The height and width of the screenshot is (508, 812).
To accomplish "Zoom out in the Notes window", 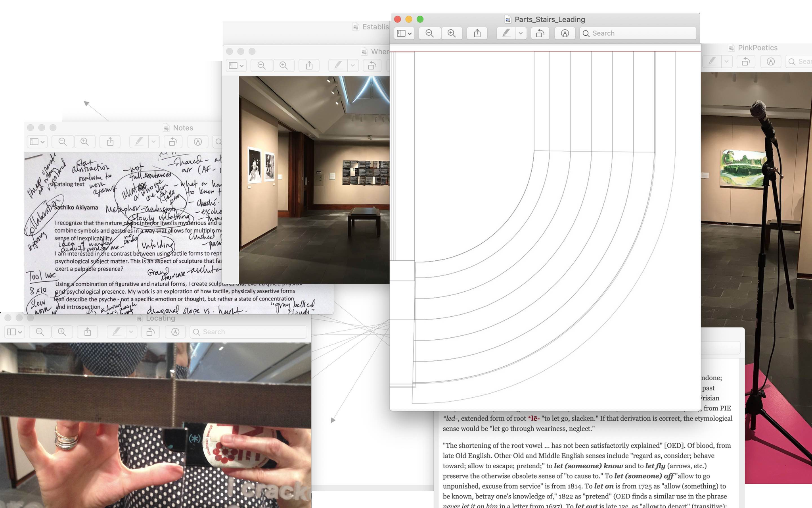I will [x=62, y=142].
